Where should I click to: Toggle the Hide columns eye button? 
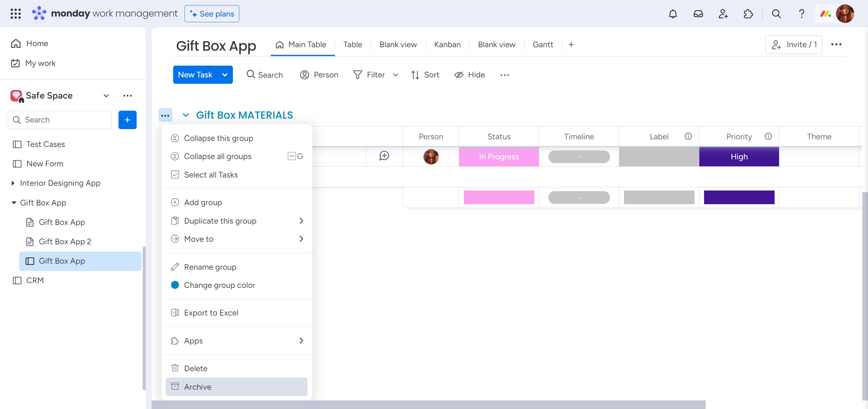469,75
